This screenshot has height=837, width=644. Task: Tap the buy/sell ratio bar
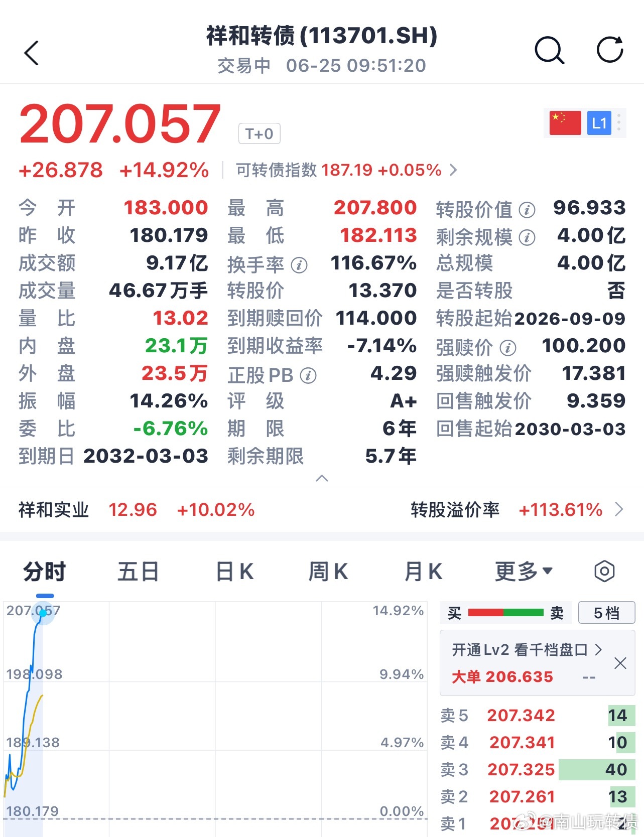coord(505,613)
